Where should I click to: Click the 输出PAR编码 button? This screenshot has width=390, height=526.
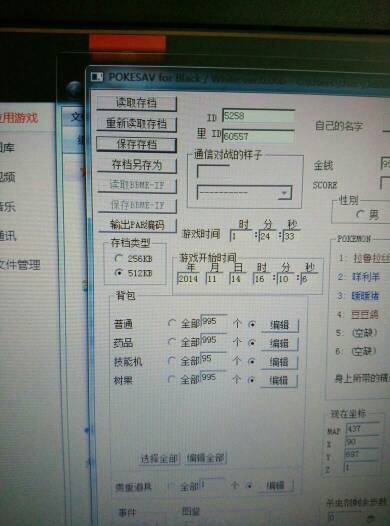[137, 225]
